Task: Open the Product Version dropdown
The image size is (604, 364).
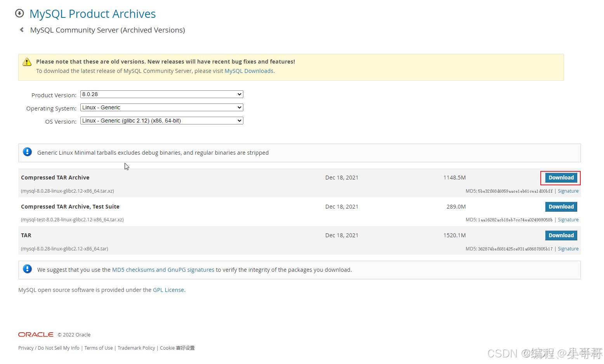Action: click(161, 94)
